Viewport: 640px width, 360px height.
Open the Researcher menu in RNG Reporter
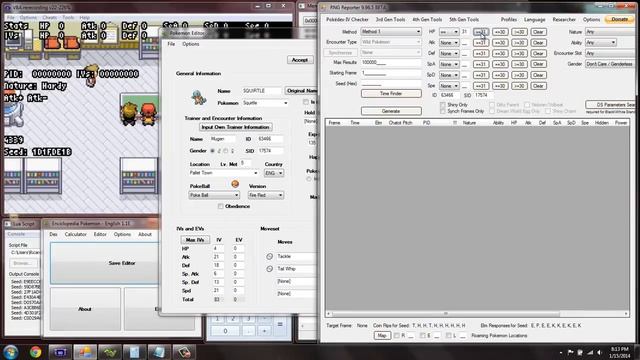[x=564, y=20]
